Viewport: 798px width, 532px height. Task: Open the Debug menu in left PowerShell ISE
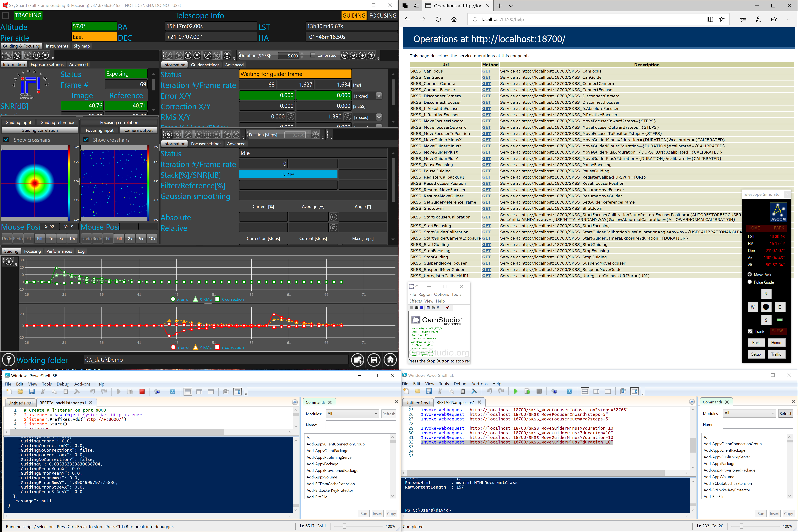click(63, 384)
